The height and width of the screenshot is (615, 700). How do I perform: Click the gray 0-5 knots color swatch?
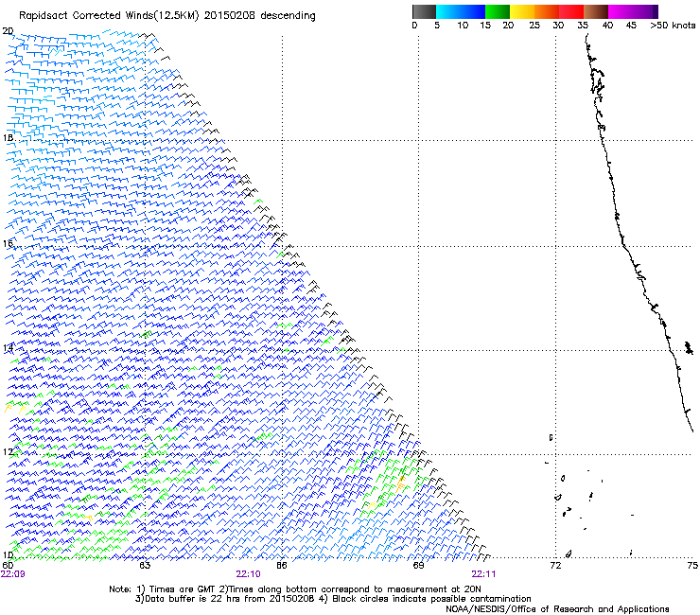(424, 11)
